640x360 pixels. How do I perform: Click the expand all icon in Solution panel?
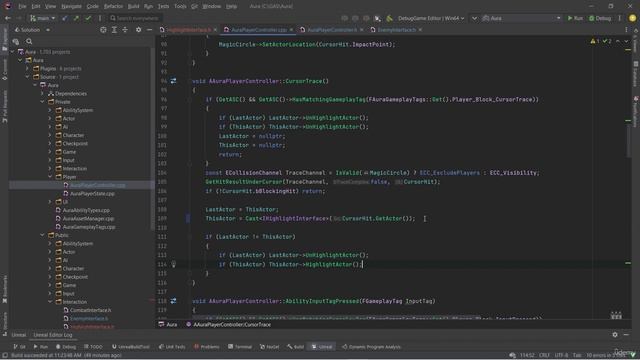click(x=114, y=30)
